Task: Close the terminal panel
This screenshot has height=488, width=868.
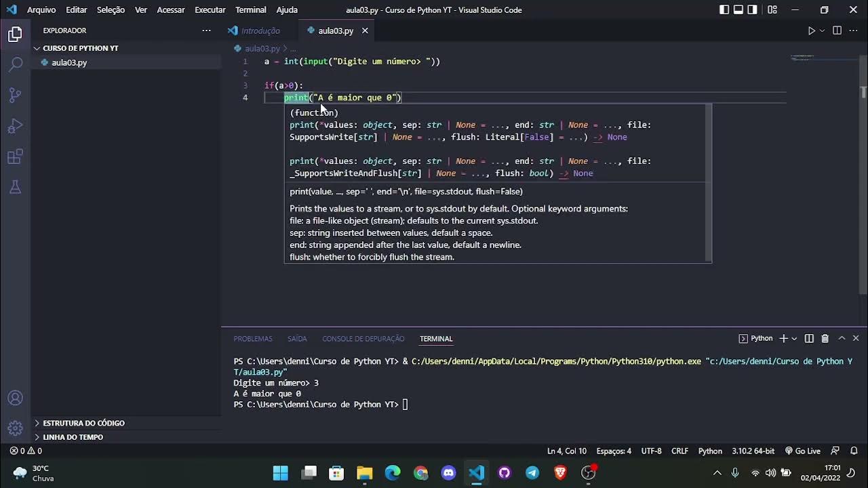Action: tap(856, 338)
